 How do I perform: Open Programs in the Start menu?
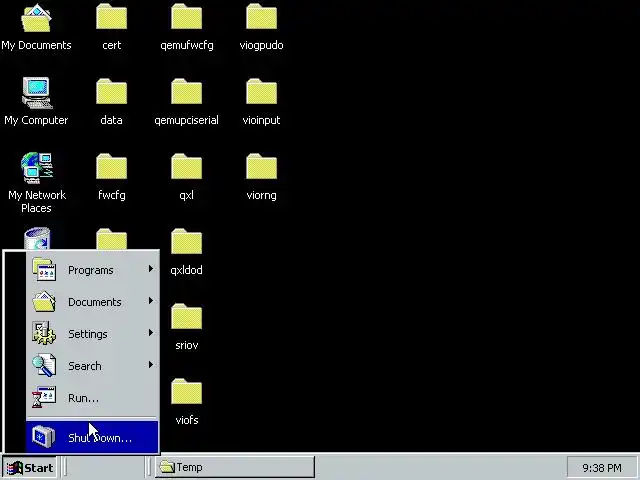tap(92, 270)
